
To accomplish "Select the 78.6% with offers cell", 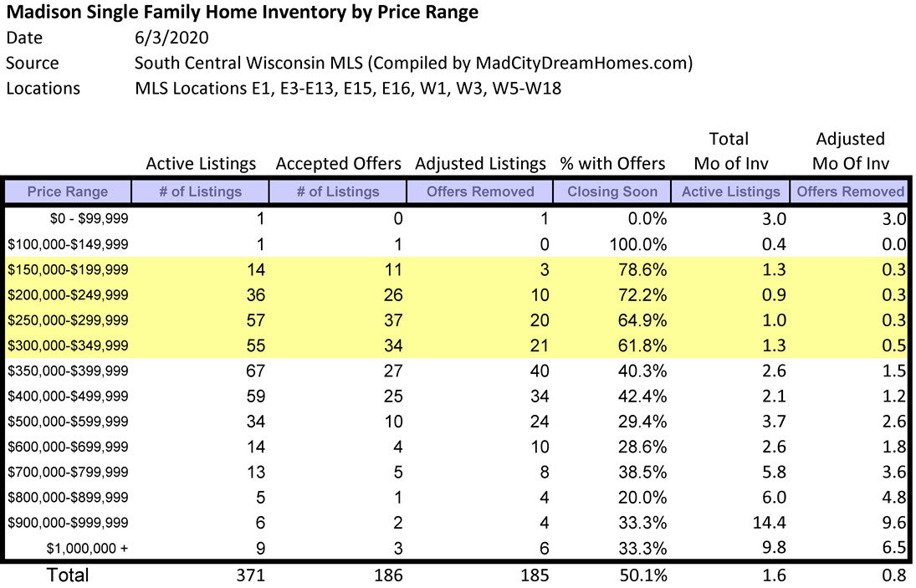I will point(642,270).
